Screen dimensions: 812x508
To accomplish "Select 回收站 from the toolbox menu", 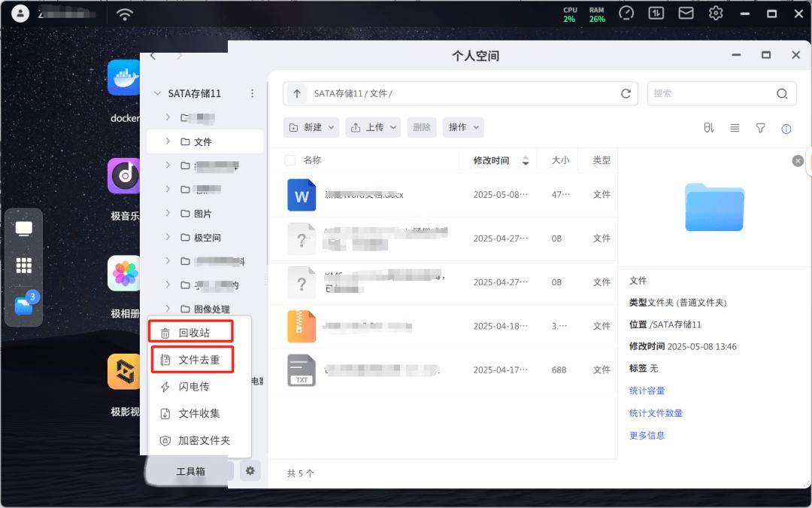I will (191, 333).
